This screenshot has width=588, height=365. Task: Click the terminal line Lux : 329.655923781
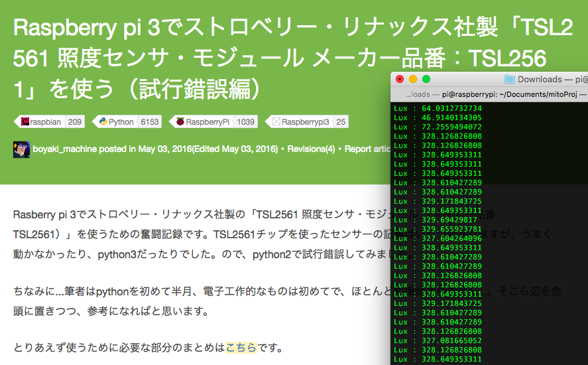click(438, 229)
